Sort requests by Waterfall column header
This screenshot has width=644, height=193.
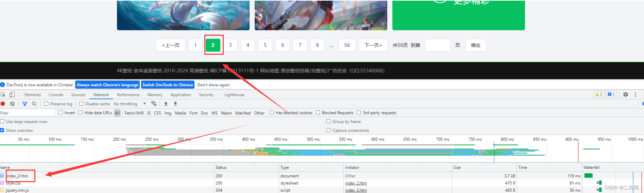click(x=613, y=168)
